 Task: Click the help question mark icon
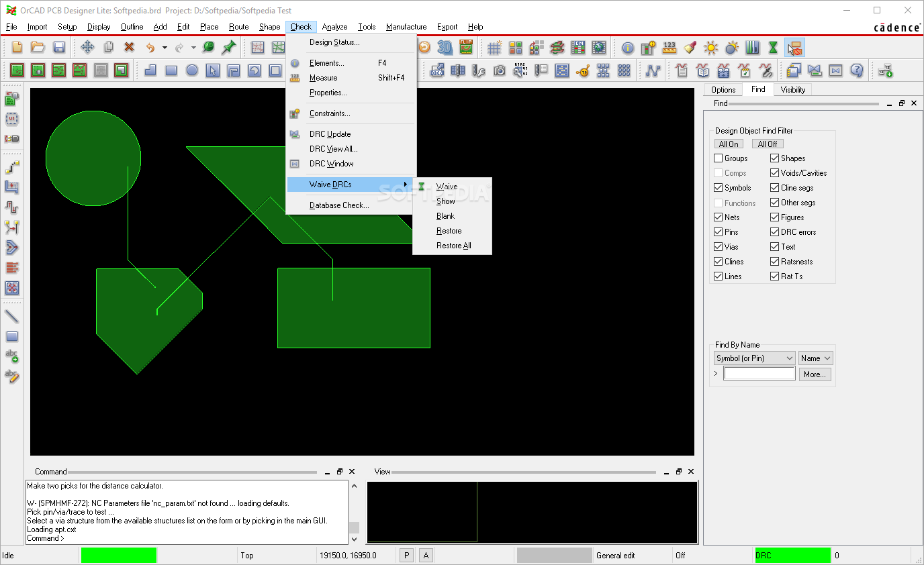click(x=856, y=70)
